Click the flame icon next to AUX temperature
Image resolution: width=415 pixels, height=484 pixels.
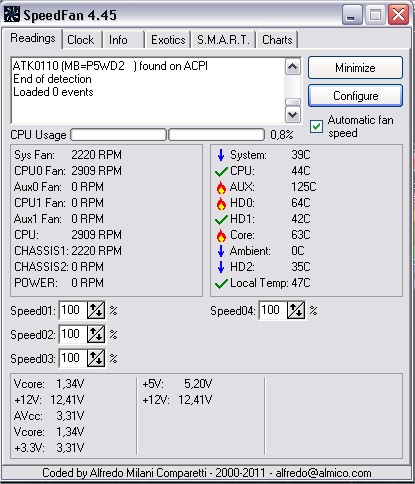click(221, 187)
